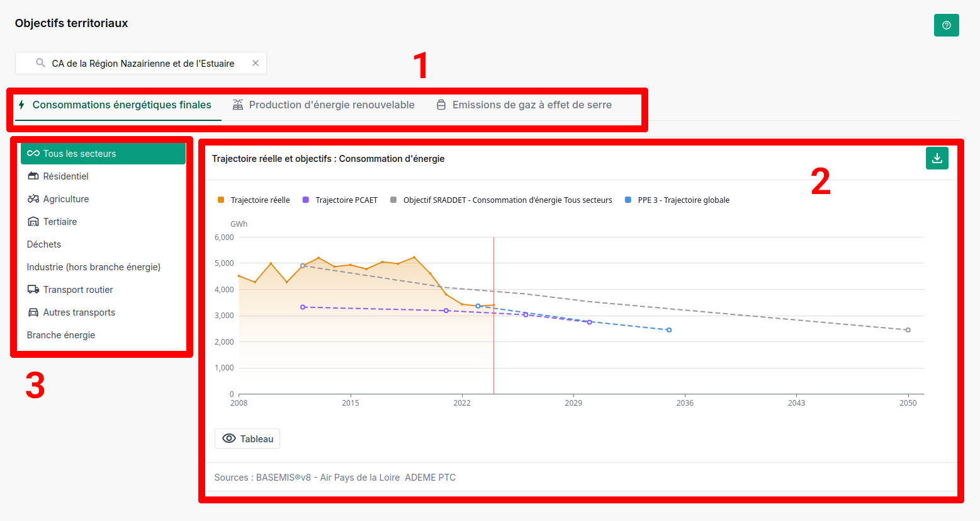The image size is (980, 521).
Task: Click the Transport routier truck icon
Action: 33,289
